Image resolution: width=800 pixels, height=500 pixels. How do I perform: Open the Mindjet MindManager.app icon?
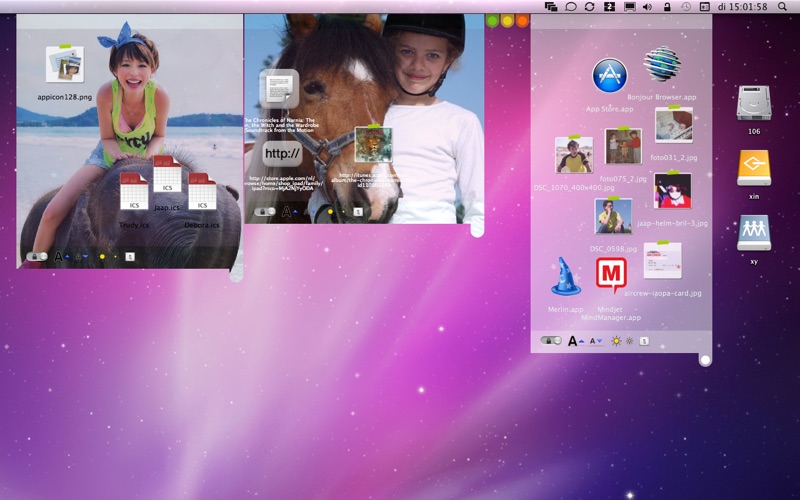611,273
